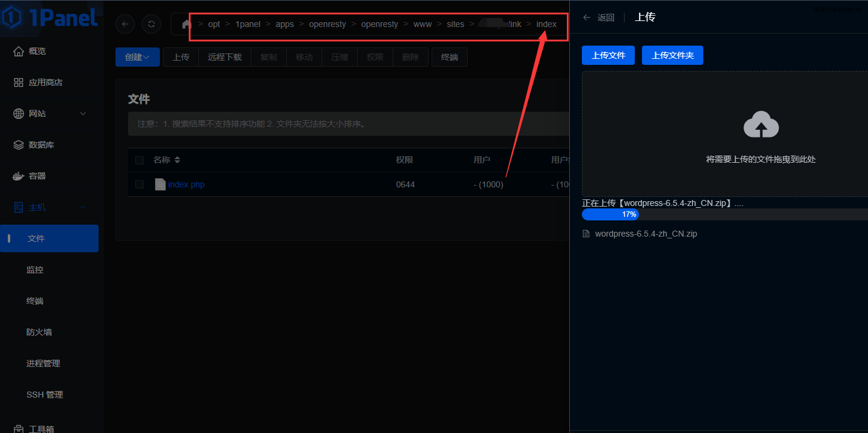The width and height of the screenshot is (868, 433).
Task: Open the 监控 monitoring page
Action: [35, 270]
